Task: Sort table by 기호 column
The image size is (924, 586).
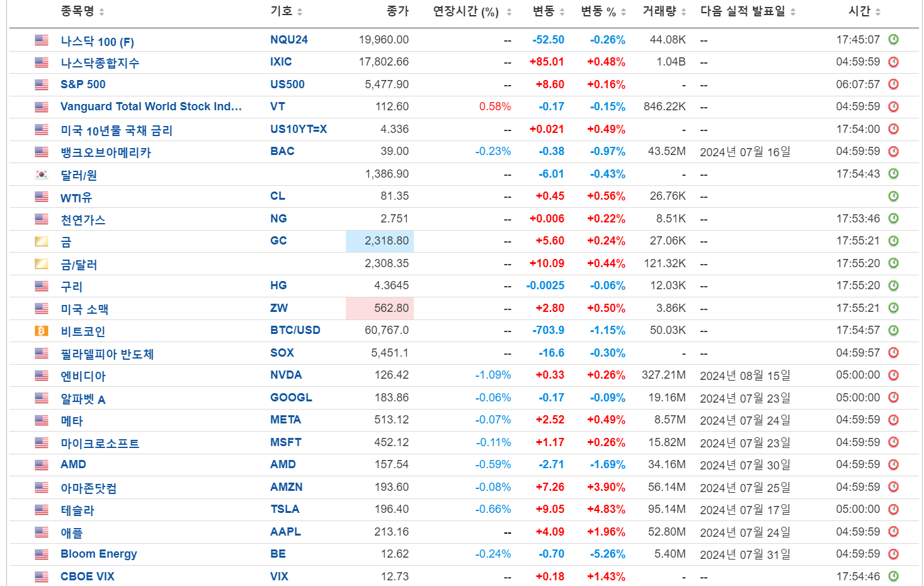Action: click(287, 11)
